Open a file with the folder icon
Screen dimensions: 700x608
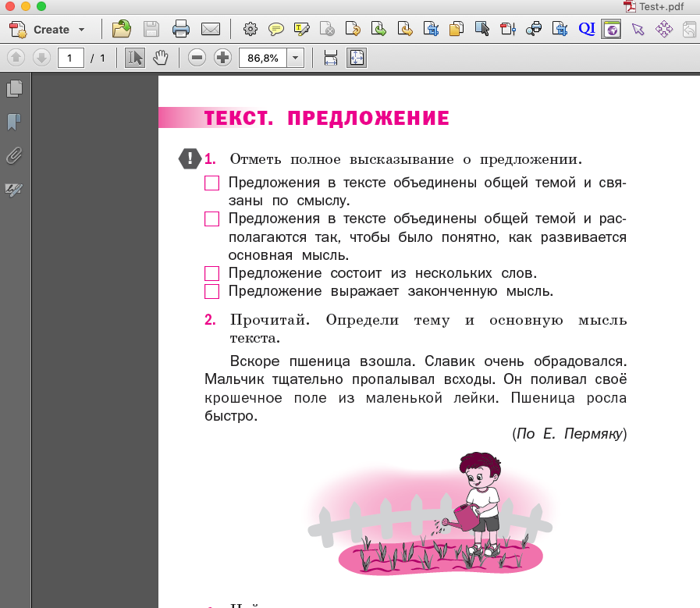122,30
